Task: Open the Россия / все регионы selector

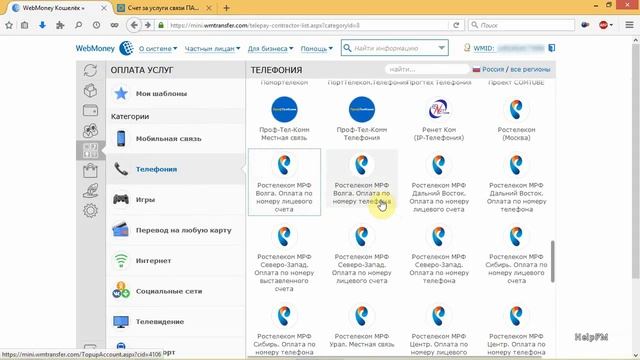Action: pyautogui.click(x=511, y=69)
